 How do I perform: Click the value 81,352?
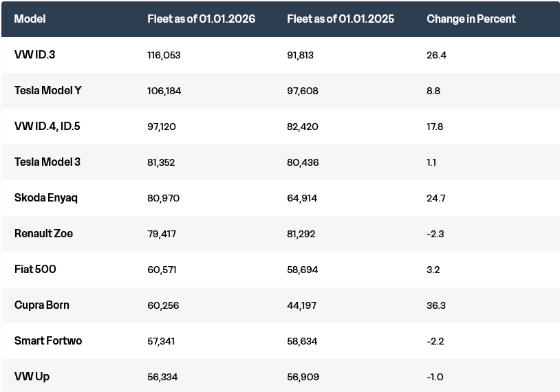tap(161, 162)
